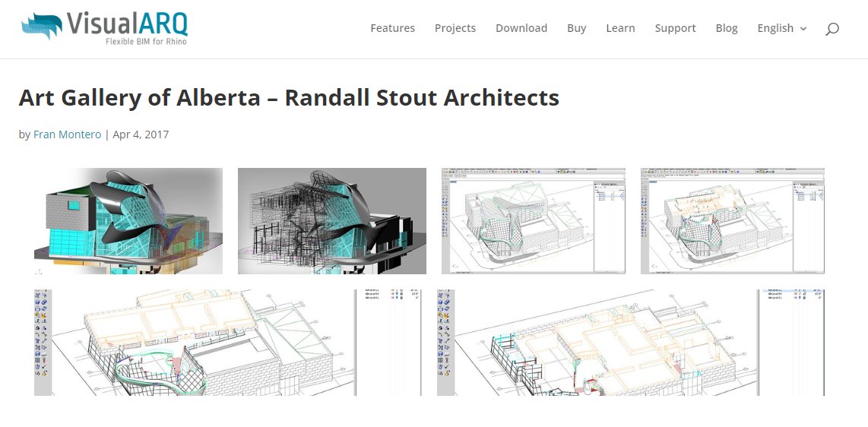Select the Buy menu item
868x427 pixels.
[576, 28]
